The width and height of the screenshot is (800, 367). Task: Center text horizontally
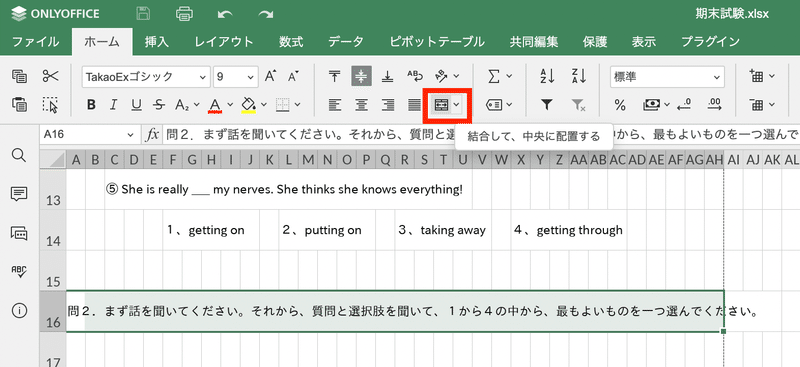[x=361, y=105]
